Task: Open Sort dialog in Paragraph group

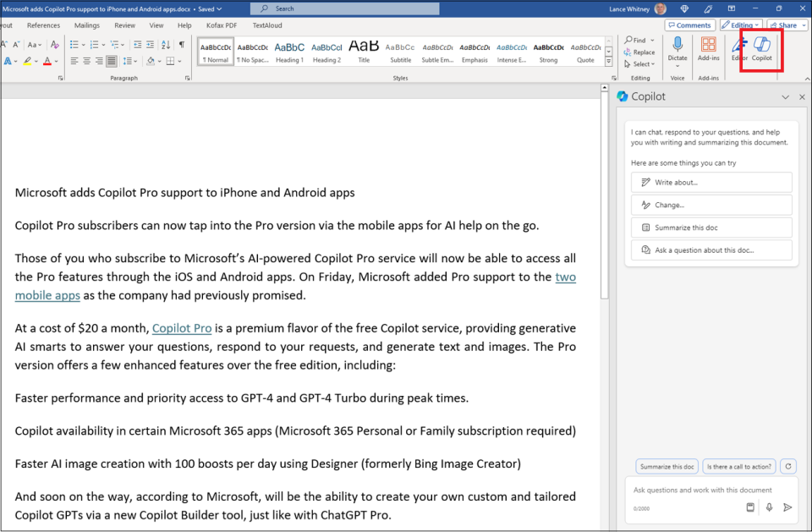Action: (165, 44)
